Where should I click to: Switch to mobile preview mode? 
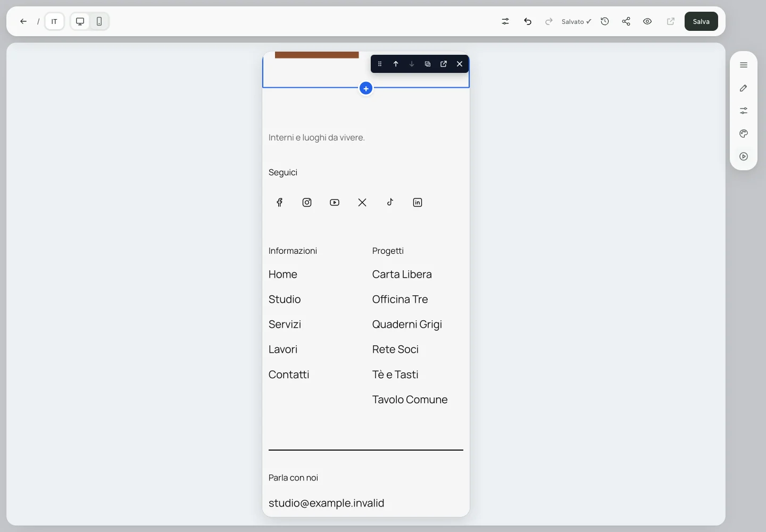click(x=99, y=21)
